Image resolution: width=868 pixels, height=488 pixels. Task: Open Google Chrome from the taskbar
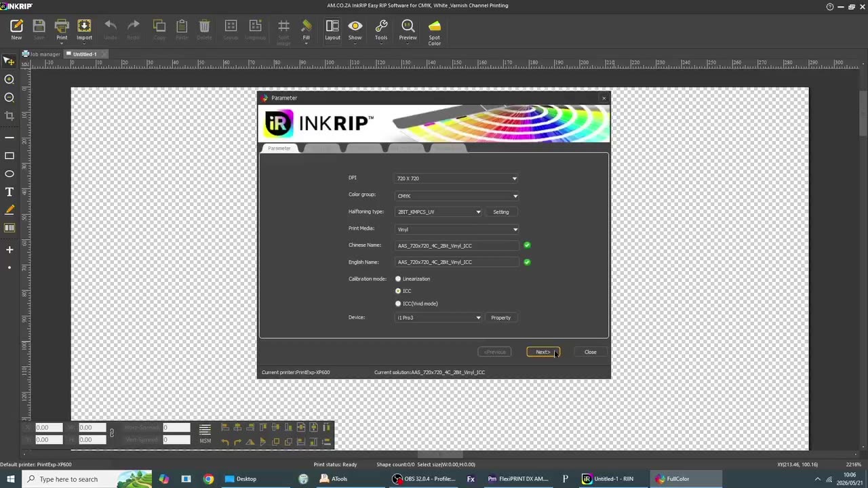(x=208, y=479)
